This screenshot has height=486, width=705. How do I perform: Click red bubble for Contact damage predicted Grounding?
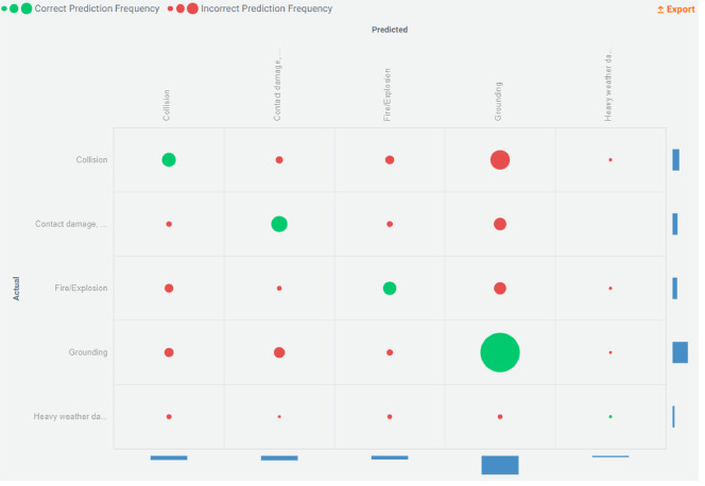pos(500,224)
